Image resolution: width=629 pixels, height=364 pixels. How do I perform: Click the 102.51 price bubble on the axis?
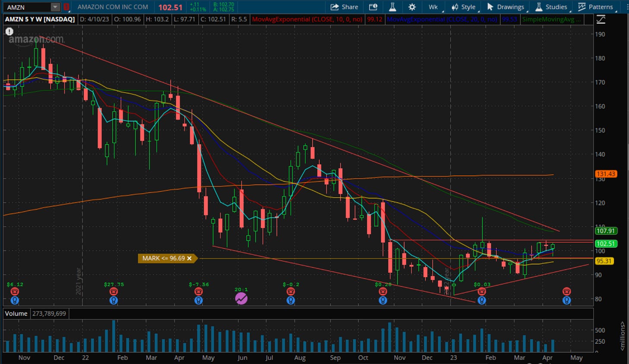(x=606, y=244)
